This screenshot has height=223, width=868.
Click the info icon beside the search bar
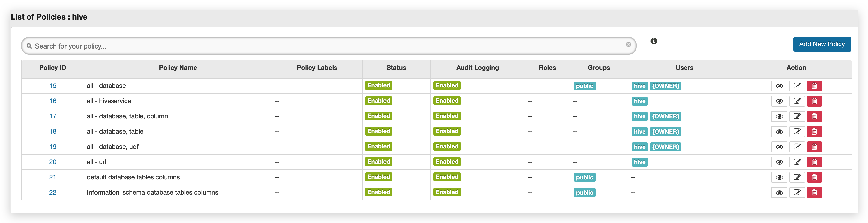(x=653, y=41)
